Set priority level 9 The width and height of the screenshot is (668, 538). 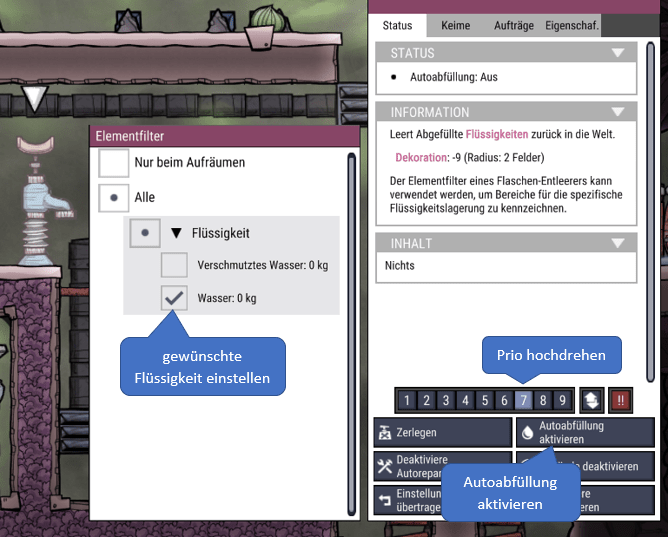tap(562, 400)
